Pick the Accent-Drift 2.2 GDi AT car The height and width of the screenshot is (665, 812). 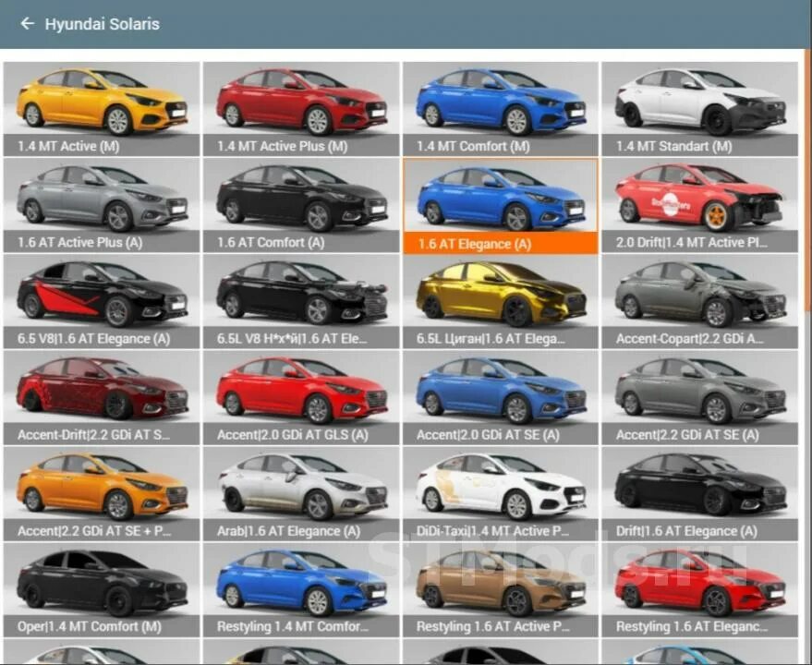102,398
